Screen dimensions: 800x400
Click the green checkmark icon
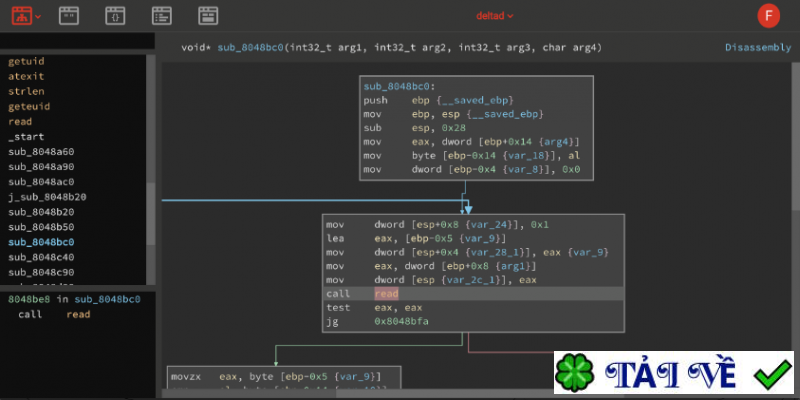[772, 376]
